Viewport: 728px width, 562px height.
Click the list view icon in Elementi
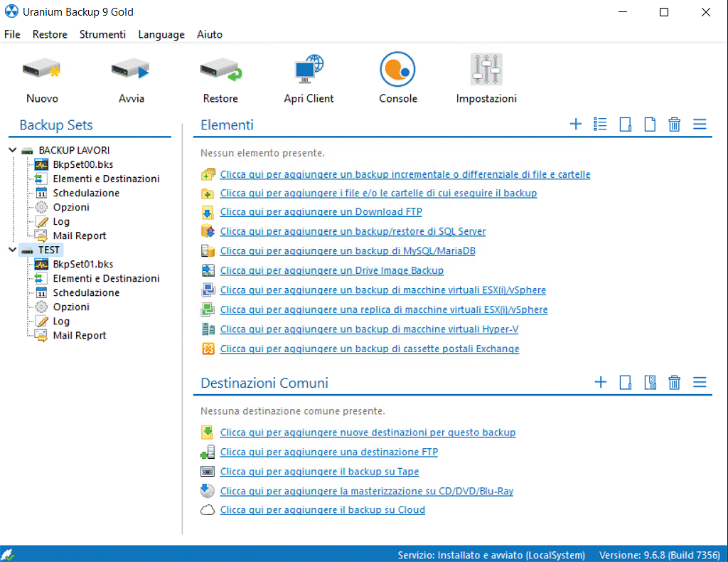(x=600, y=124)
